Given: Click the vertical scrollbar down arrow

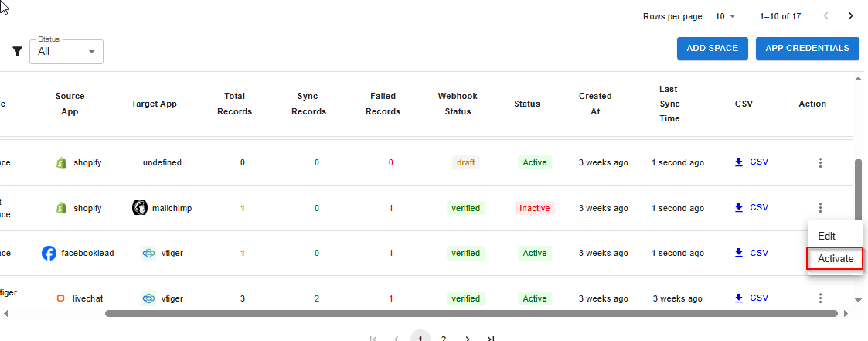Looking at the screenshot, I should click(857, 300).
